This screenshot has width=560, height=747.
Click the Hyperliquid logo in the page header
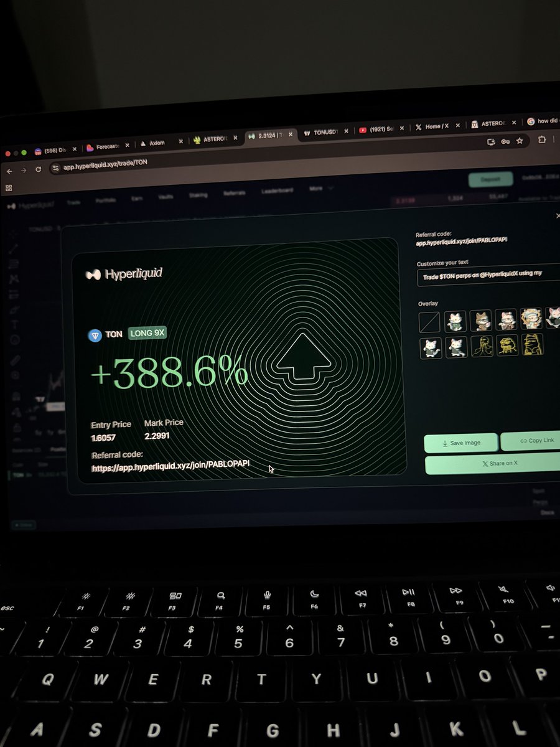pyautogui.click(x=30, y=205)
